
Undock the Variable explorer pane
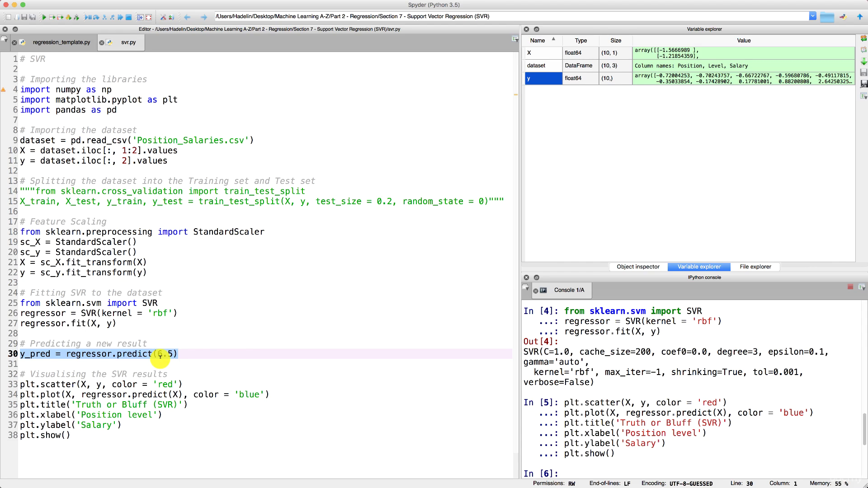537,29
